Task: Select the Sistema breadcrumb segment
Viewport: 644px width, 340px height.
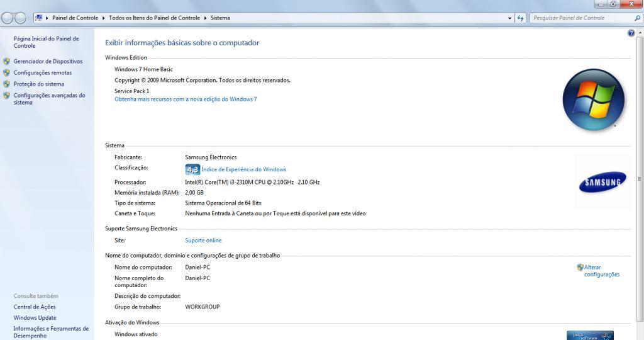Action: coord(220,18)
